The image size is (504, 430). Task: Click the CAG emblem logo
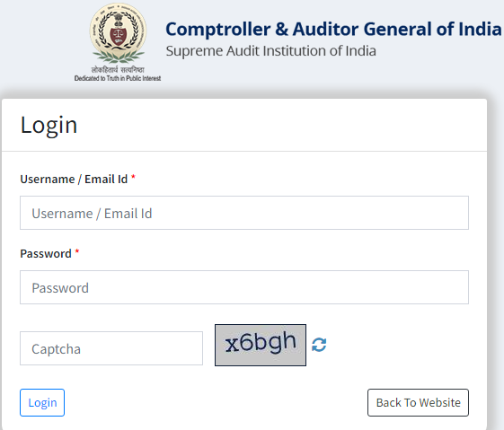pyautogui.click(x=118, y=34)
